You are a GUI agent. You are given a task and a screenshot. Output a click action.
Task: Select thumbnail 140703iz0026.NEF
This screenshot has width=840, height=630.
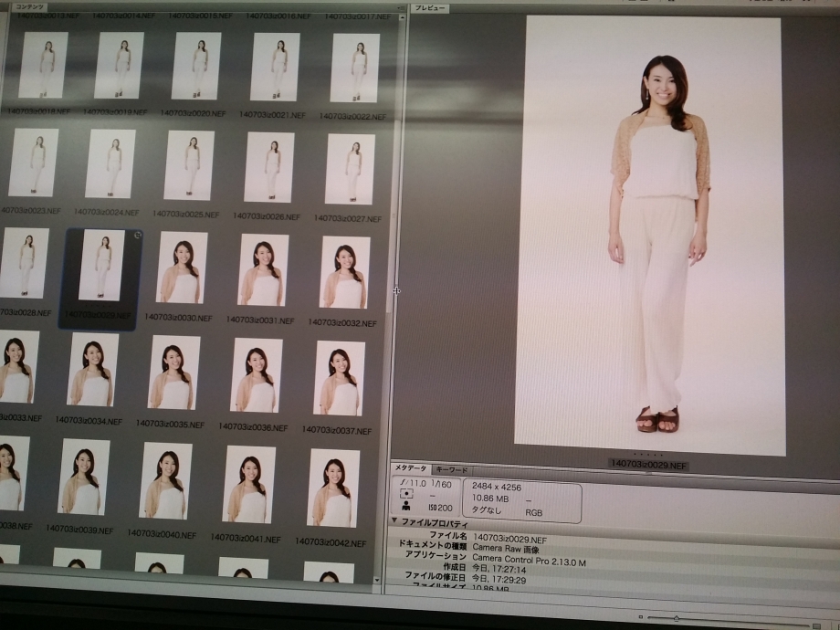point(269,167)
